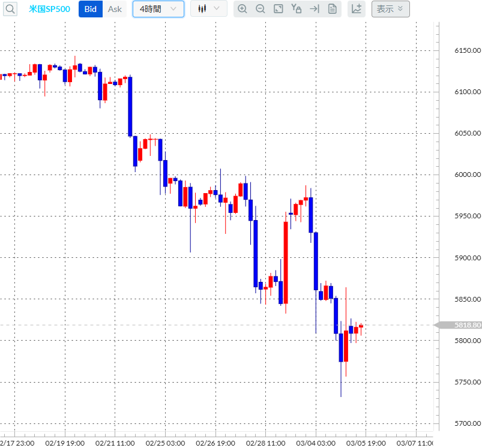This screenshot has width=482, height=448.
Task: Click the 5818.80 current price tag
Action: [x=459, y=325]
